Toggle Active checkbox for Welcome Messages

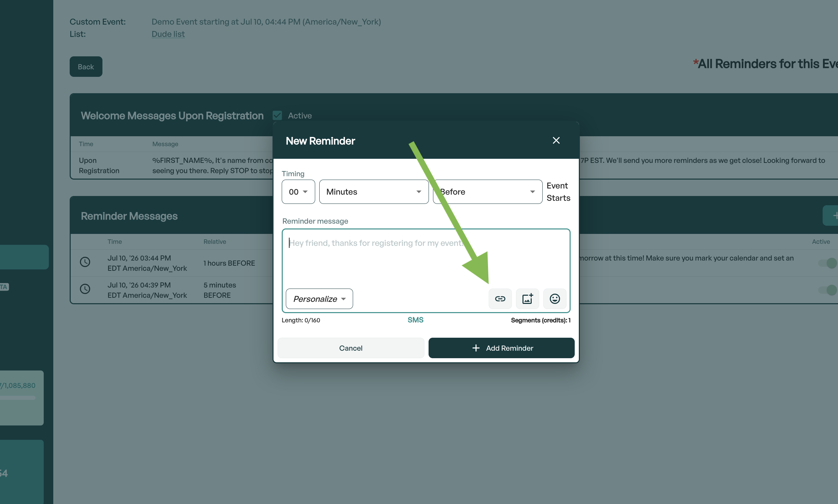277,115
